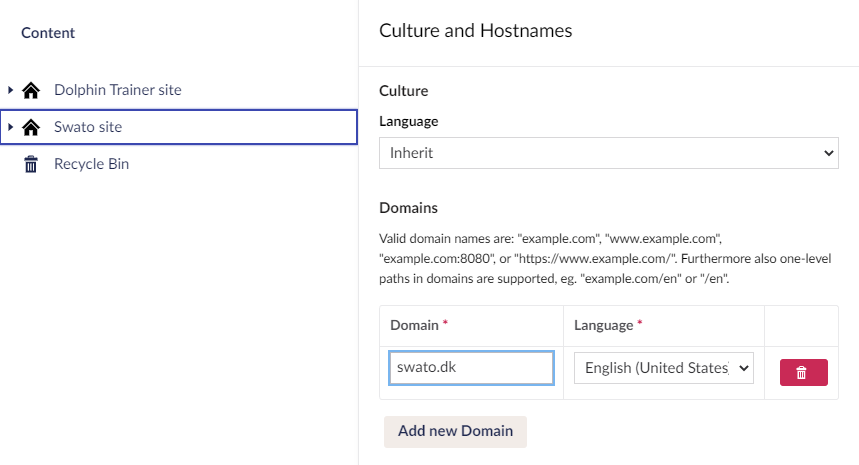Viewport: 859px width, 465px height.
Task: Click the Dolphin Trainer site home icon
Action: 31,90
